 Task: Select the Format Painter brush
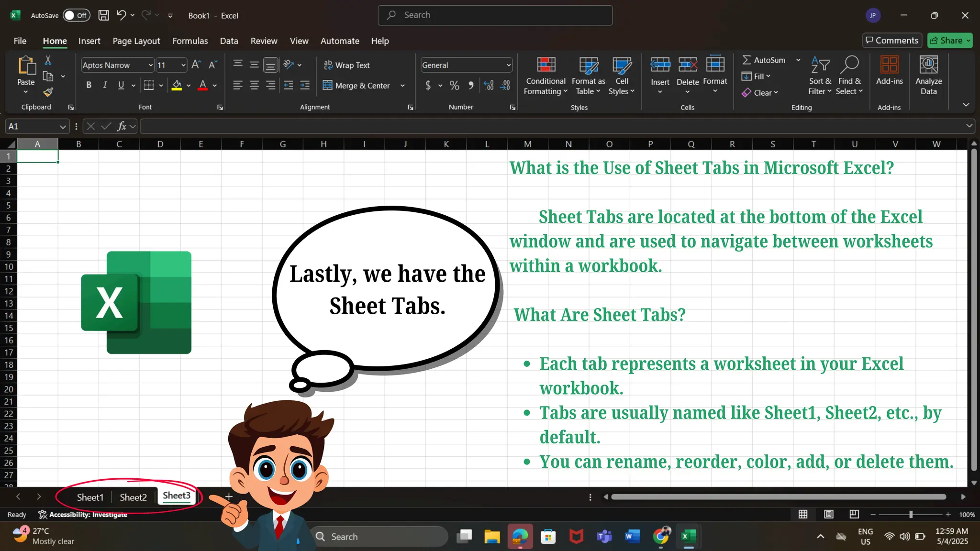tap(48, 92)
